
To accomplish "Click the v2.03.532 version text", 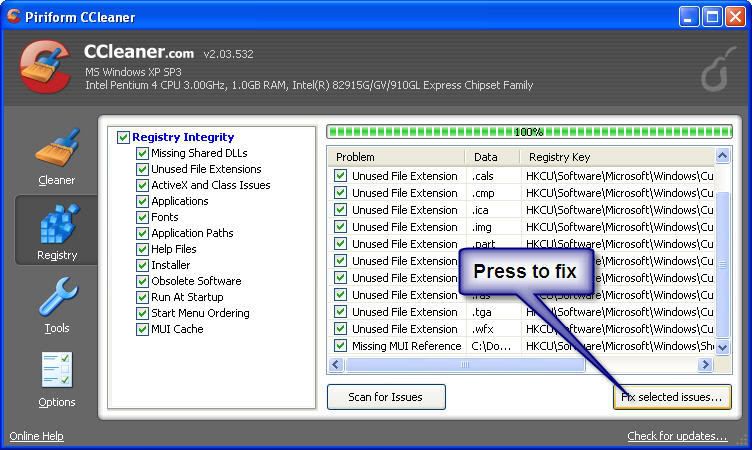I will point(228,54).
